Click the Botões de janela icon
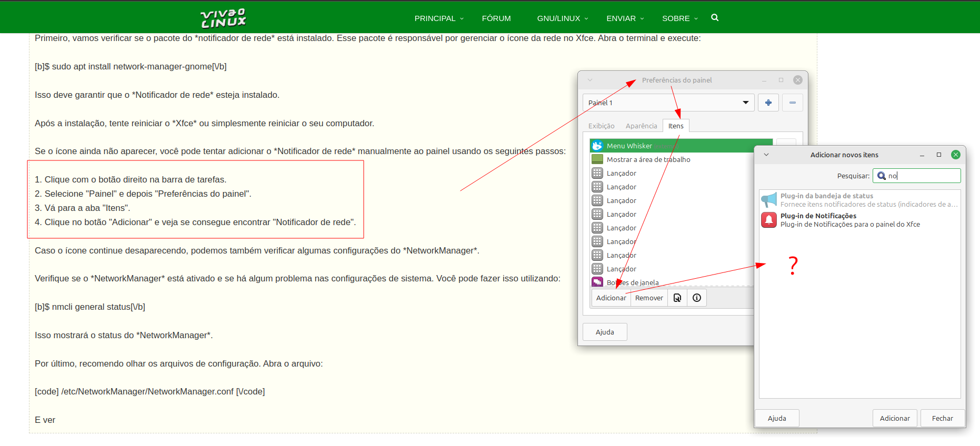This screenshot has width=980, height=446. (597, 282)
